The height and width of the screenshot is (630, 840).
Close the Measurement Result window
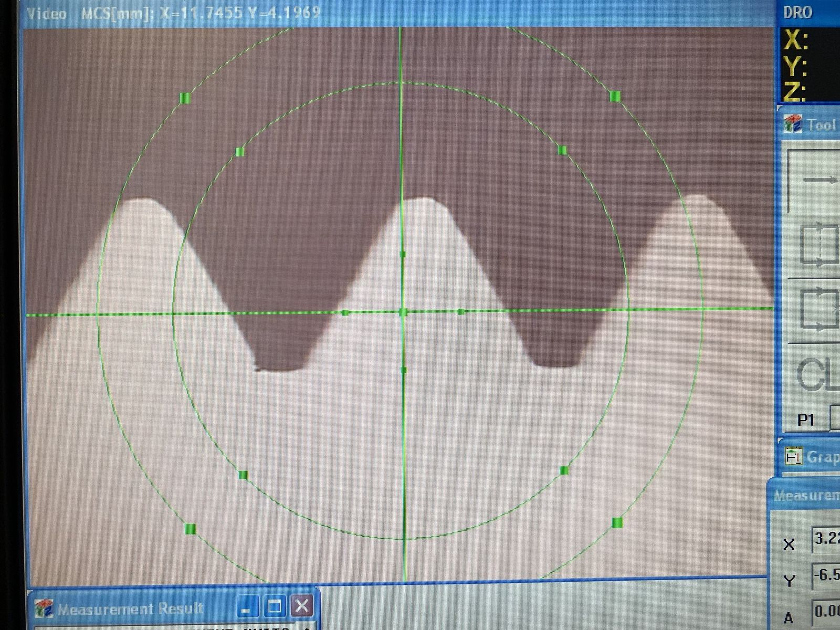(302, 606)
